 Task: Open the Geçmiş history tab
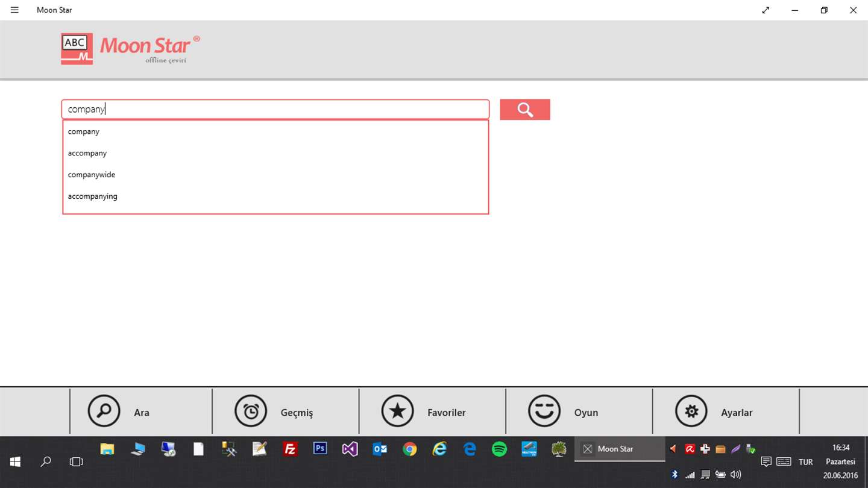(286, 411)
